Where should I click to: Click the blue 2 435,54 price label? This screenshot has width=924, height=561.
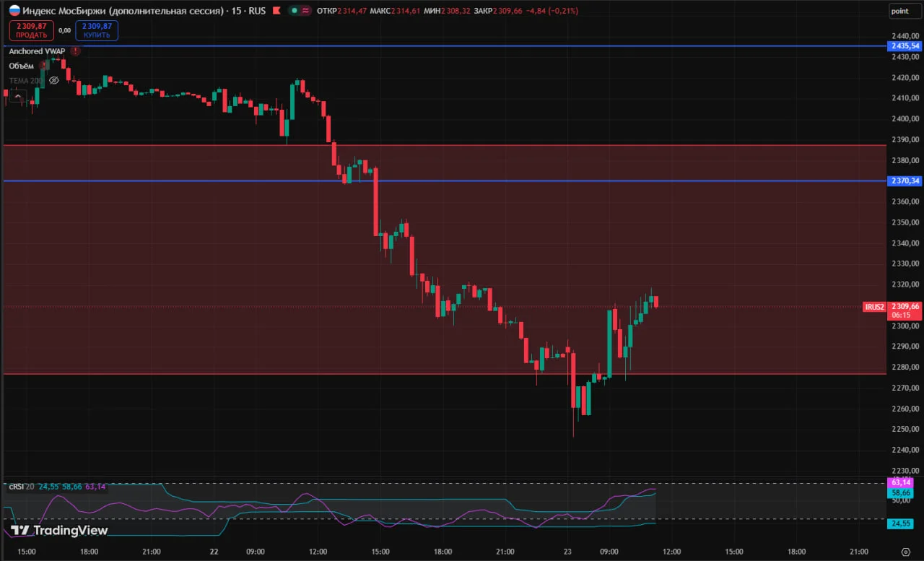(905, 45)
